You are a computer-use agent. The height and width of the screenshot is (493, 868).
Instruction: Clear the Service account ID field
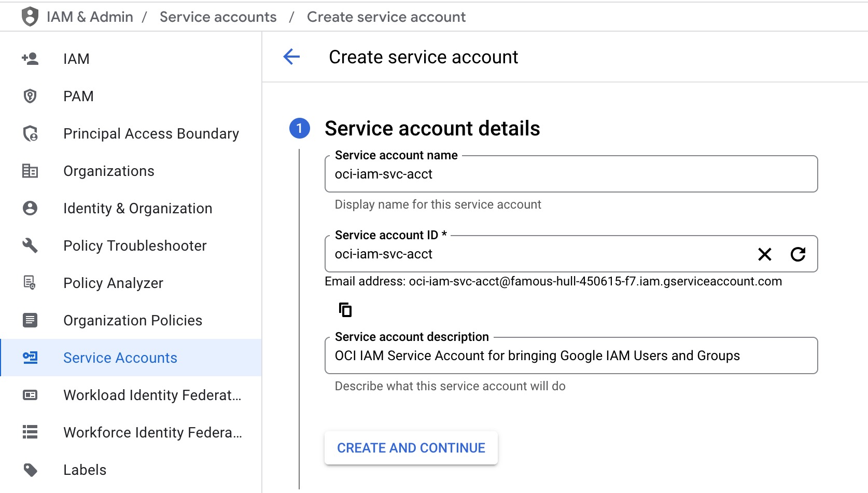[765, 254]
